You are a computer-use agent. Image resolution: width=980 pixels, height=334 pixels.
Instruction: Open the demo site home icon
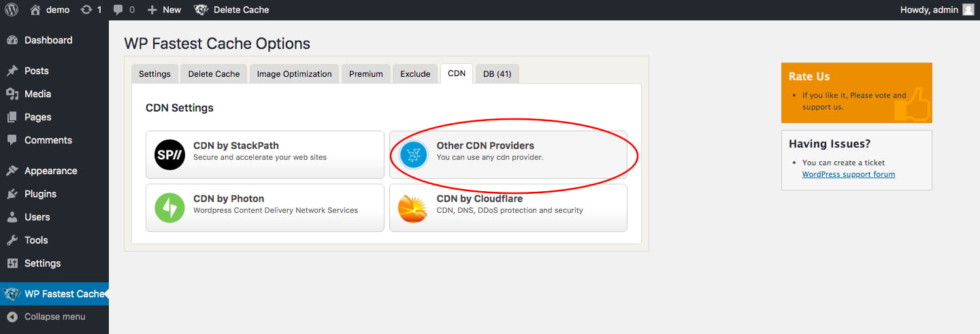pyautogui.click(x=35, y=10)
